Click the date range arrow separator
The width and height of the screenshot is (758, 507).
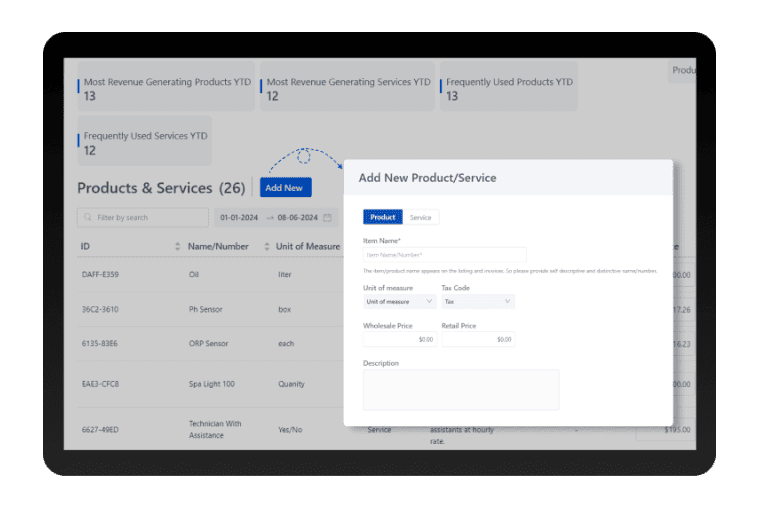270,218
